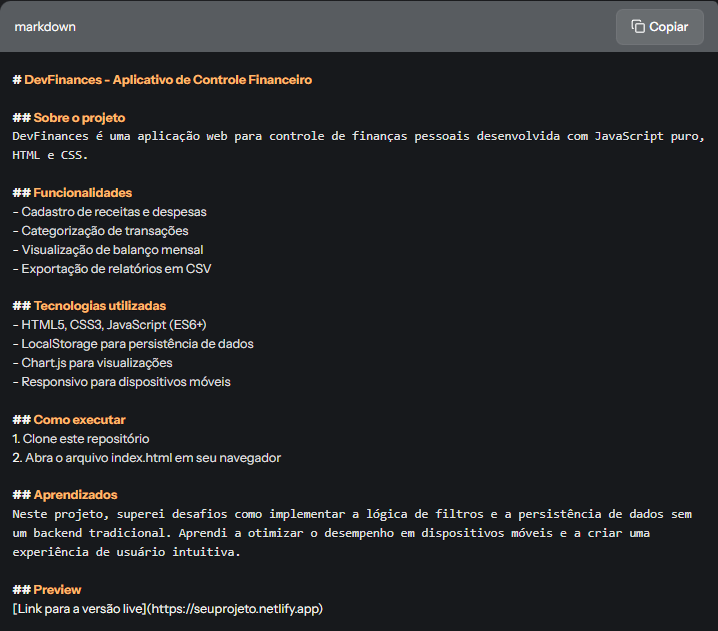Click the markdown language label
The height and width of the screenshot is (631, 718).
45,27
